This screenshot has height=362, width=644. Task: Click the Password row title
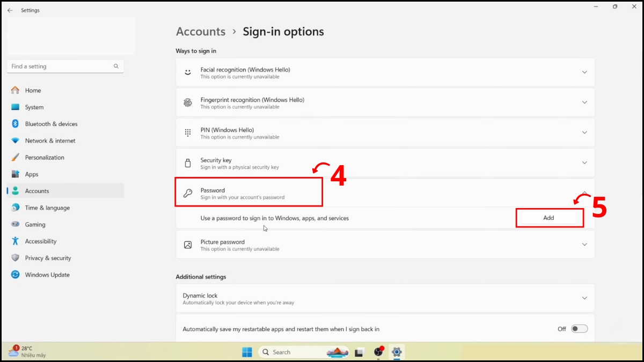[213, 190]
